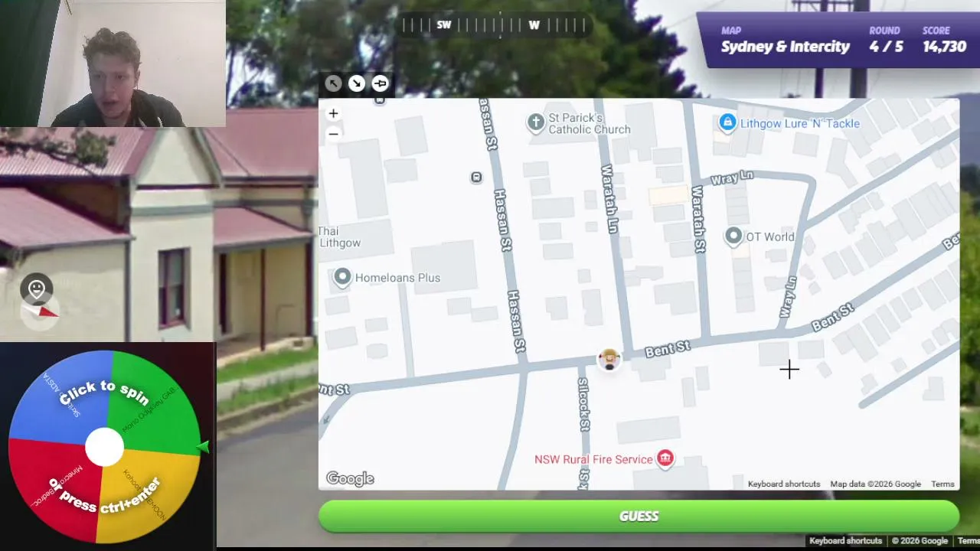
Task: Open the Google logo link on map
Action: point(350,479)
